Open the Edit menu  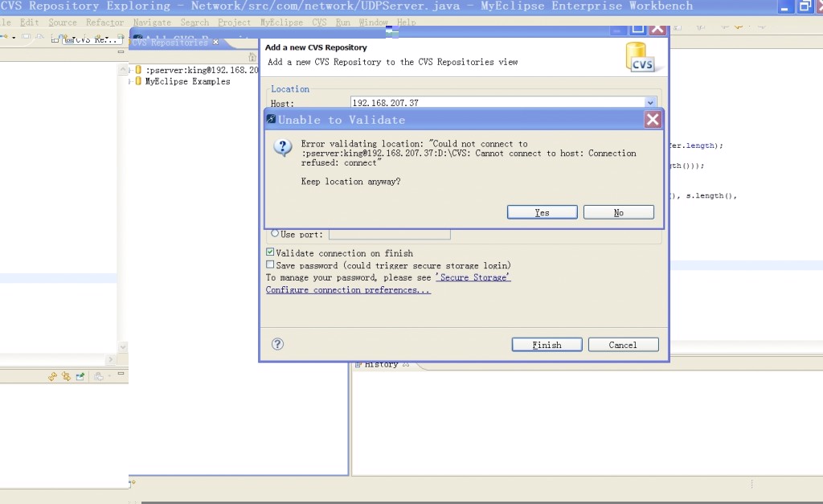pyautogui.click(x=30, y=22)
